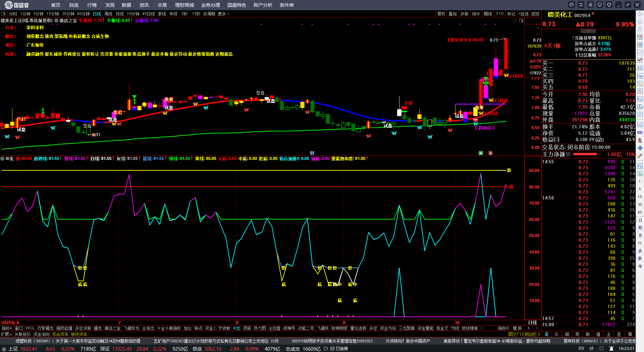Click the chess rook icon in status bar
The image size is (644, 352).
[x=611, y=349]
